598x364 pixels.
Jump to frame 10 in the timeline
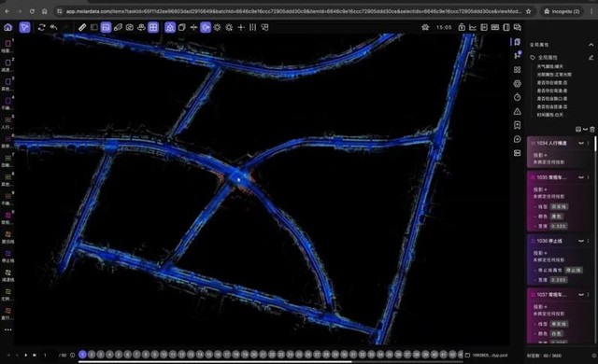pos(164,355)
